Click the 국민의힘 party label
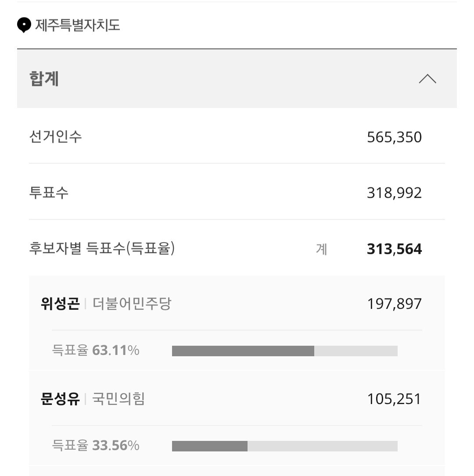The height and width of the screenshot is (476, 474). click(x=118, y=399)
